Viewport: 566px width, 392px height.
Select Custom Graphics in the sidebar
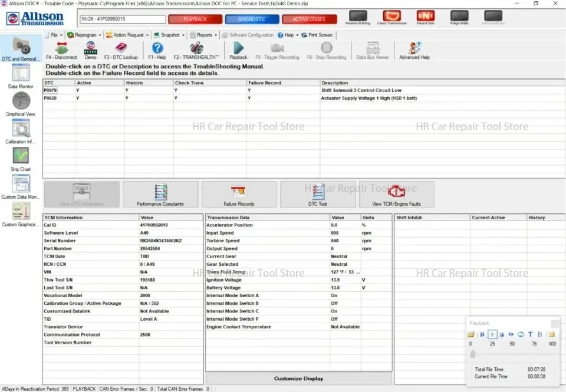coord(21,209)
